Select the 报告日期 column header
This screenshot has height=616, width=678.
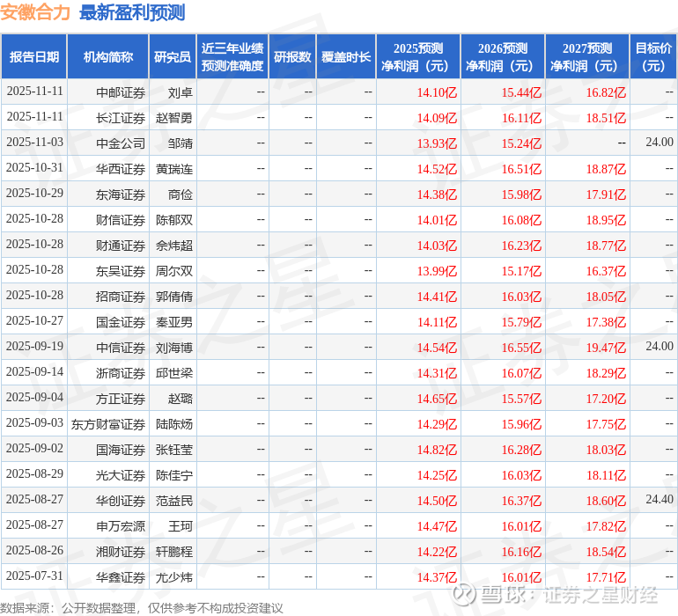click(34, 56)
